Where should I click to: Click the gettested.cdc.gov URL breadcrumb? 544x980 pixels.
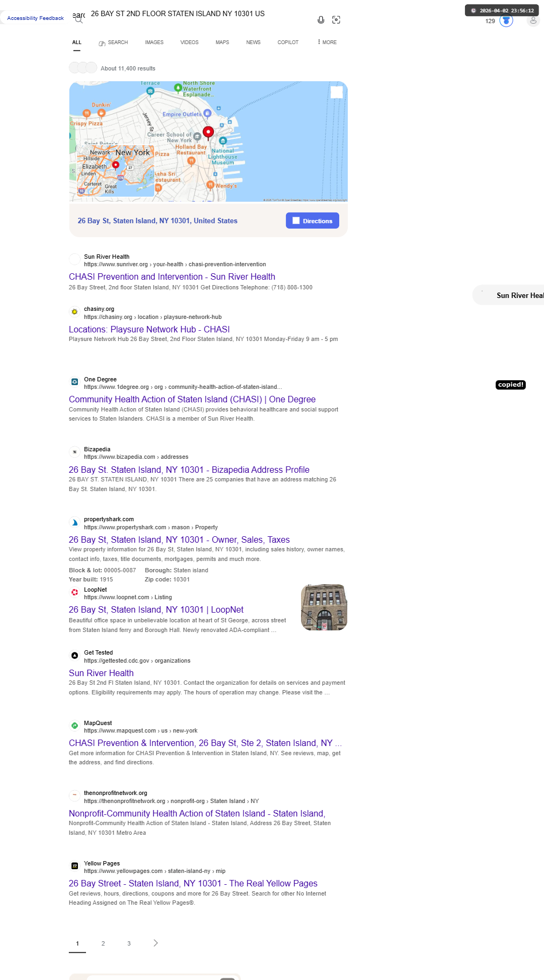[137, 661]
